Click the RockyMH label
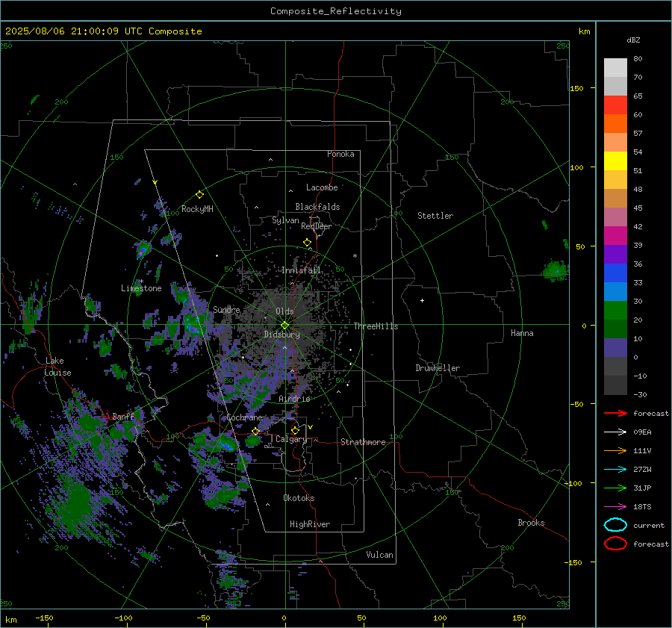The image size is (672, 628). tap(197, 209)
